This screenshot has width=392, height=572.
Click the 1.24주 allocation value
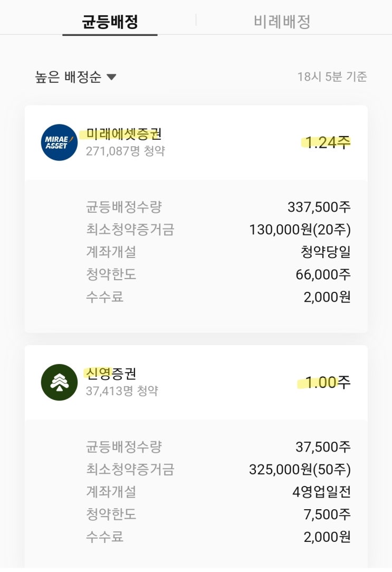[x=327, y=142]
